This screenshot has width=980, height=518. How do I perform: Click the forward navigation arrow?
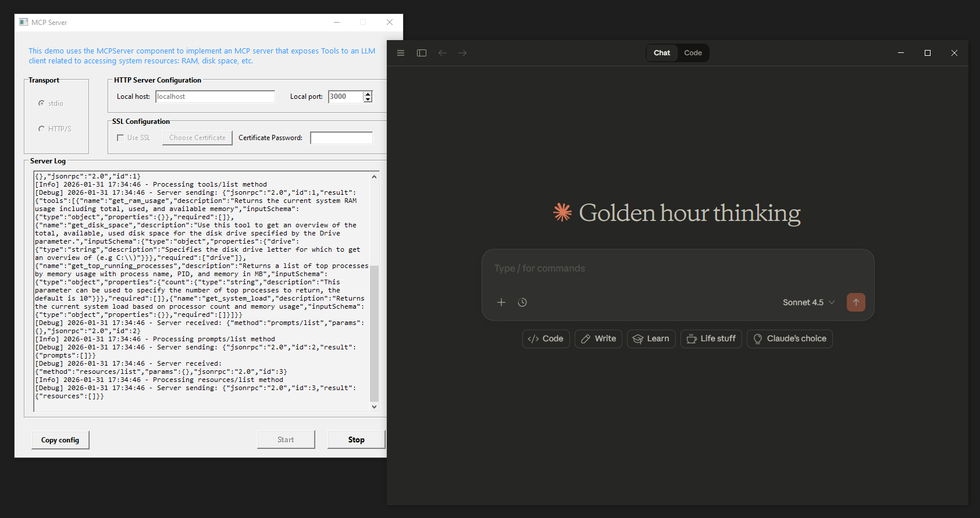point(462,53)
